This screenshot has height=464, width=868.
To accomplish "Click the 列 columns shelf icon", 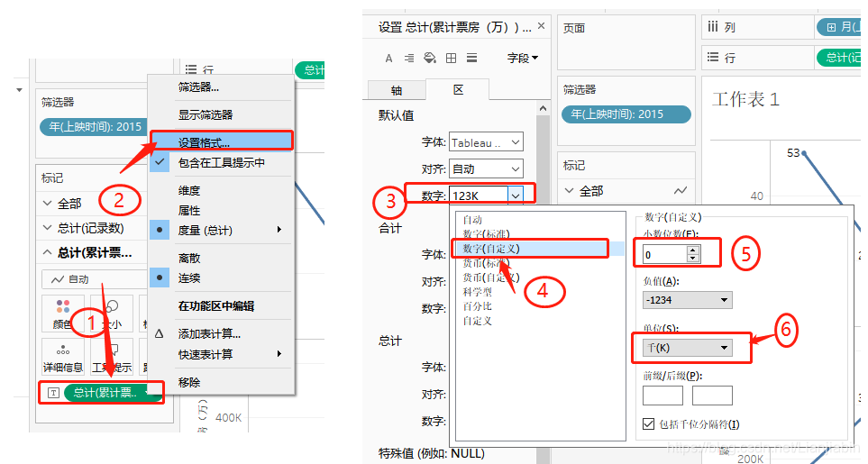I will [713, 26].
